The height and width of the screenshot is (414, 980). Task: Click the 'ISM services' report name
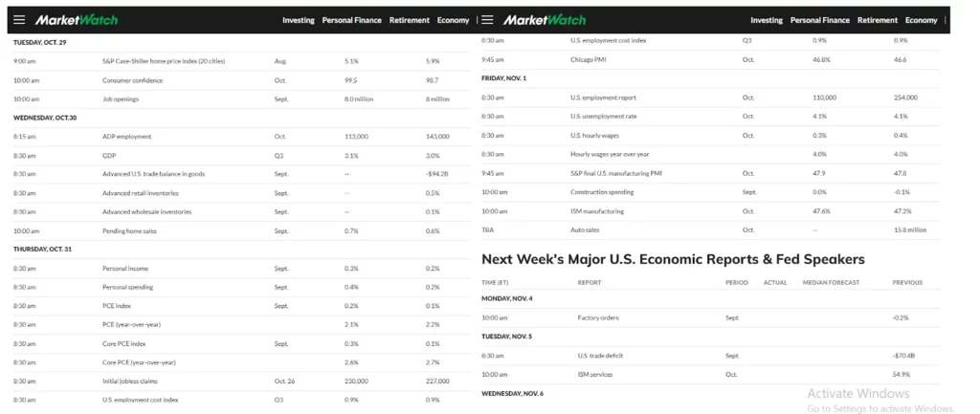(x=595, y=375)
